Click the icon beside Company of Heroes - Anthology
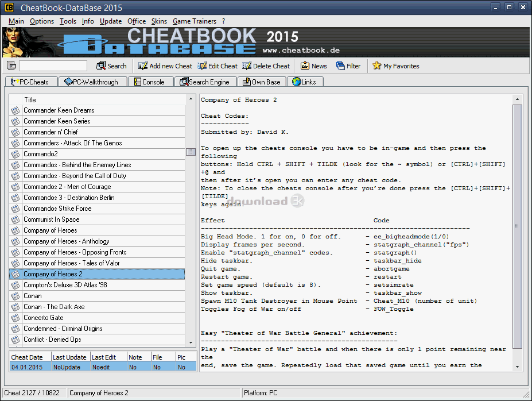532x401 pixels. [x=15, y=241]
